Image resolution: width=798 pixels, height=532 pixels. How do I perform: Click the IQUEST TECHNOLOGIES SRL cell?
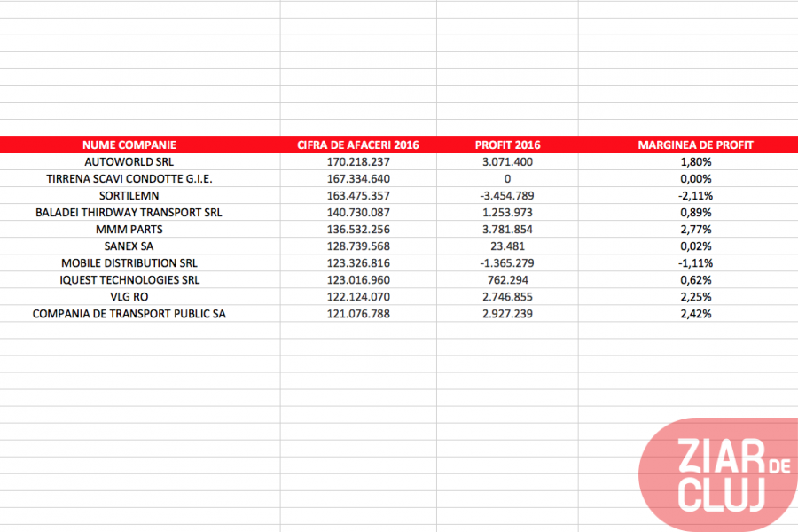pyautogui.click(x=129, y=280)
